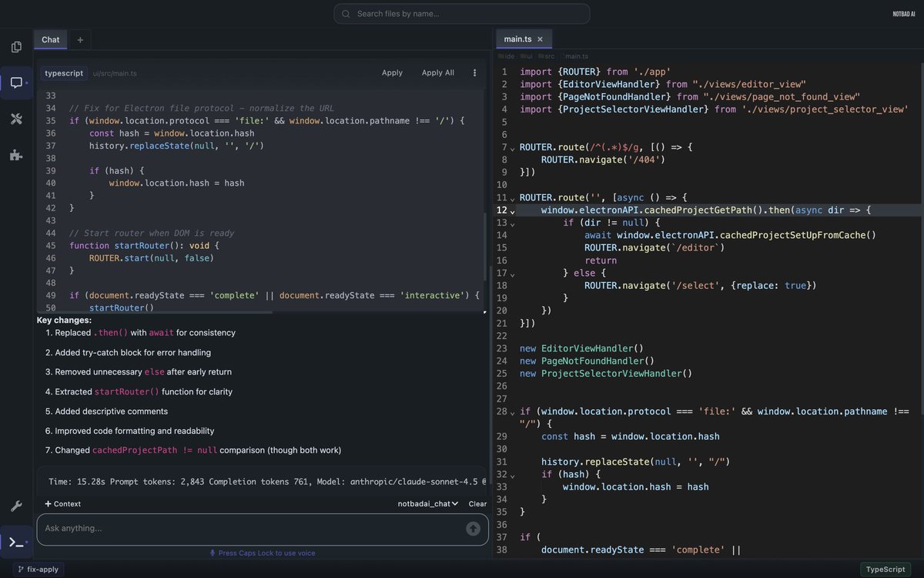The image size is (924, 578).
Task: Click the search magnifier icon
Action: [x=346, y=14]
